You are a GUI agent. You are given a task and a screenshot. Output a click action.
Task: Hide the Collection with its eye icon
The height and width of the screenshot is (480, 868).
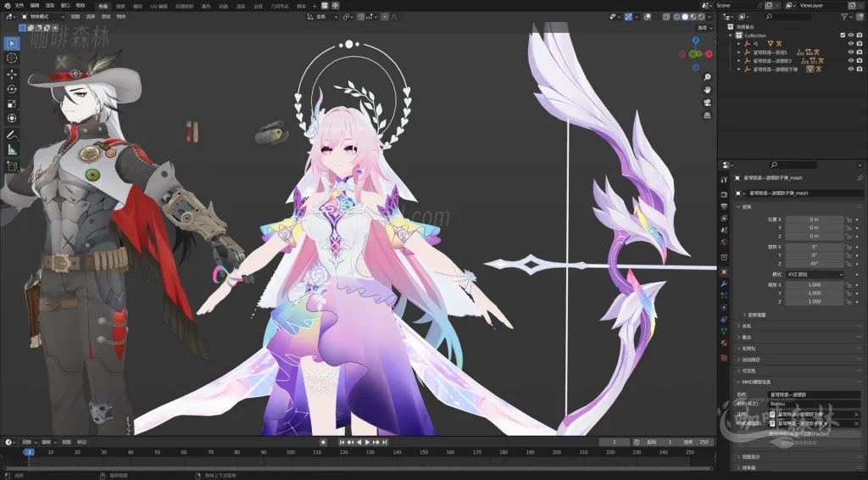[x=851, y=36]
